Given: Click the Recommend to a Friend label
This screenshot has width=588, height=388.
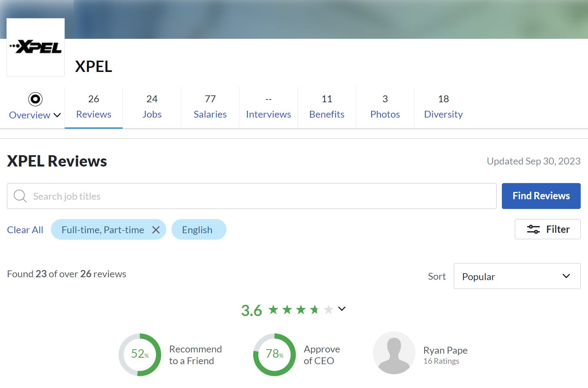Looking at the screenshot, I should [195, 355].
